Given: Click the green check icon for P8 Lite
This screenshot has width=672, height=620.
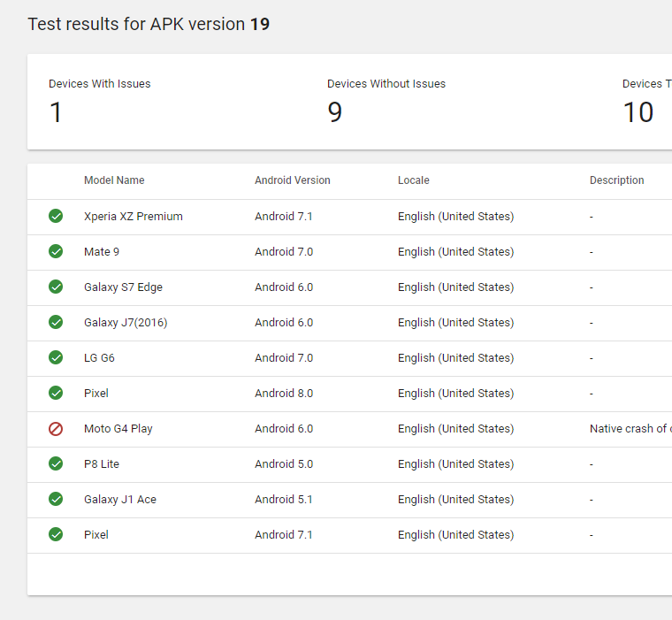Looking at the screenshot, I should [x=56, y=463].
